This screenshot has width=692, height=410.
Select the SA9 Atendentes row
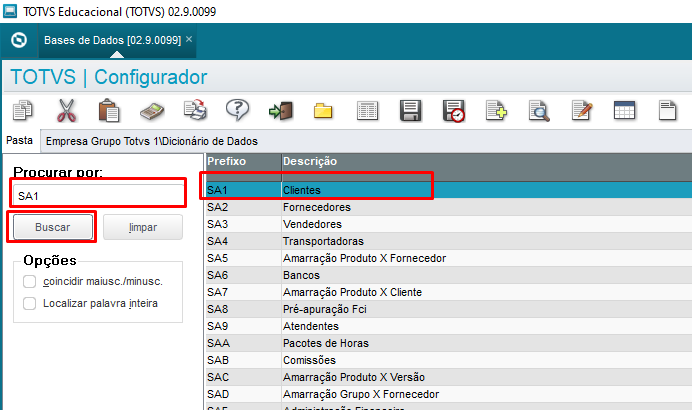click(449, 326)
